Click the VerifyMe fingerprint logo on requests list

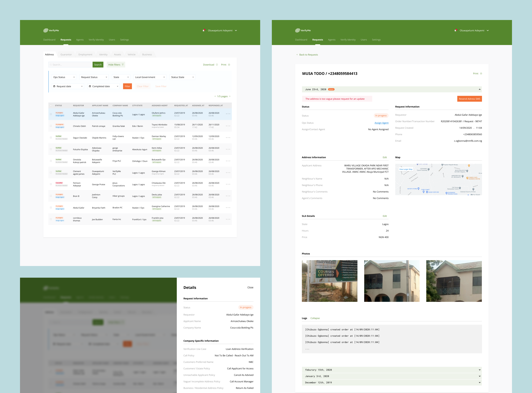46,30
